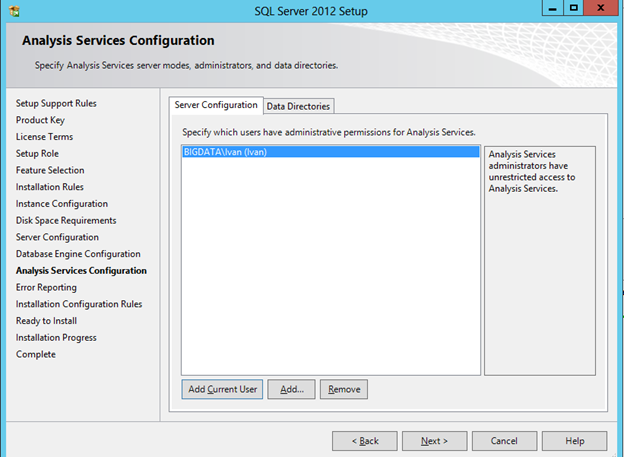Open Help for this setup page
This screenshot has height=457, width=624.
pos(575,441)
